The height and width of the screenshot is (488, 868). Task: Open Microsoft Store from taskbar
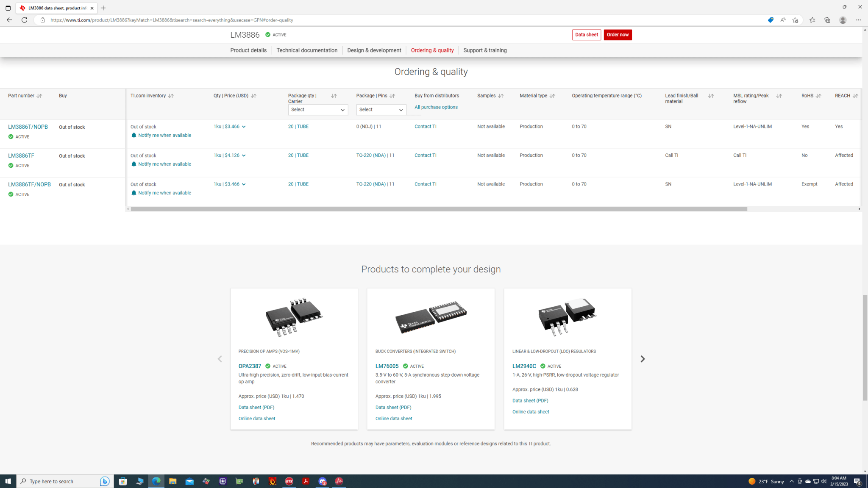(123, 481)
